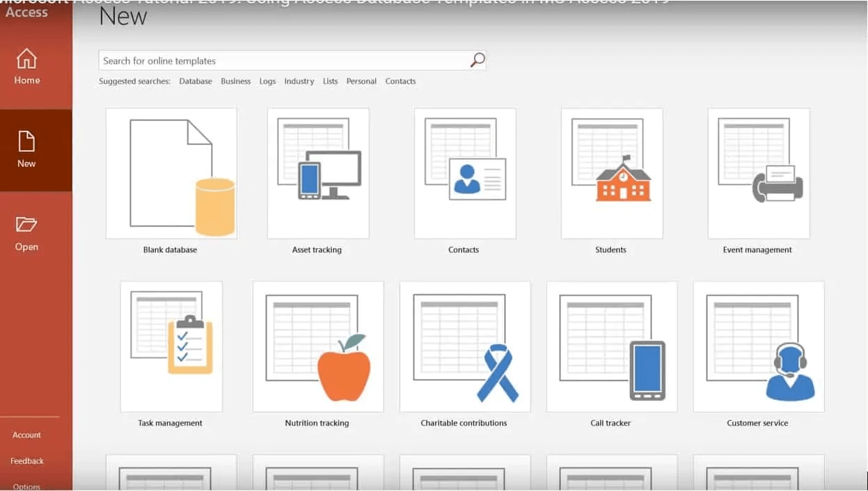Open the Asset tracking template icon
Viewport: 868px width, 491px height.
tap(318, 174)
